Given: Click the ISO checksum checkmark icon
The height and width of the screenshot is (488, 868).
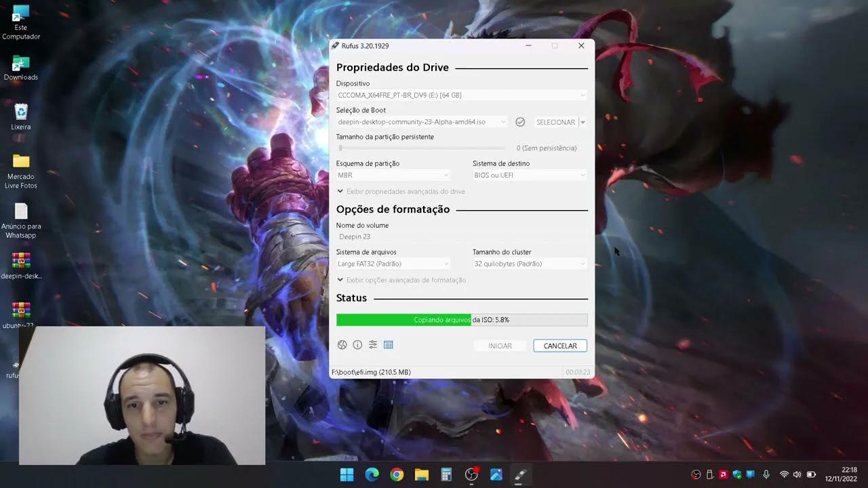Looking at the screenshot, I should (520, 122).
